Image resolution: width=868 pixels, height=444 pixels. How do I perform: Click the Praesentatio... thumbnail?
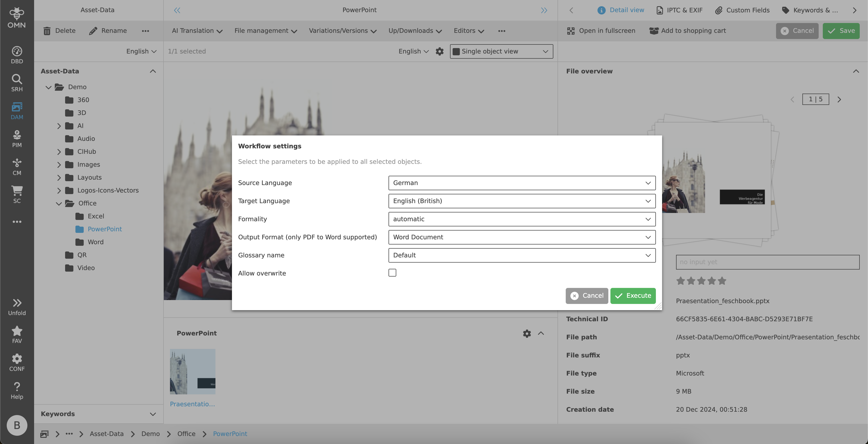coord(192,372)
